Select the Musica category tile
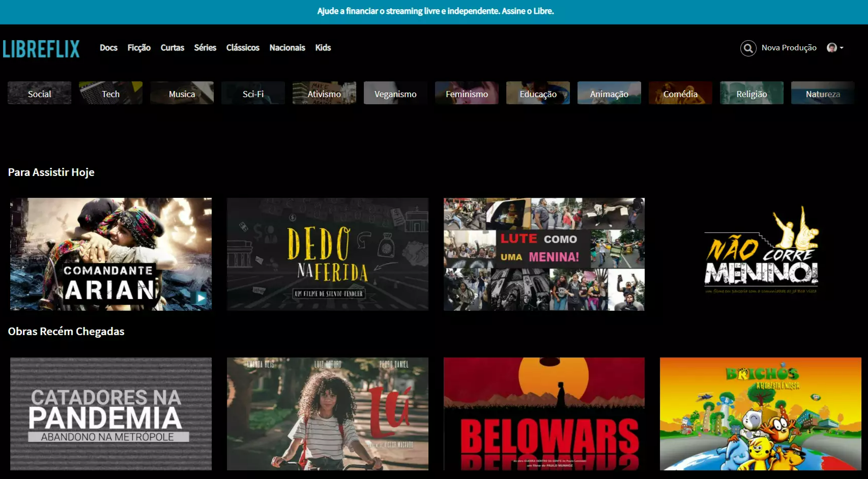 pos(182,93)
